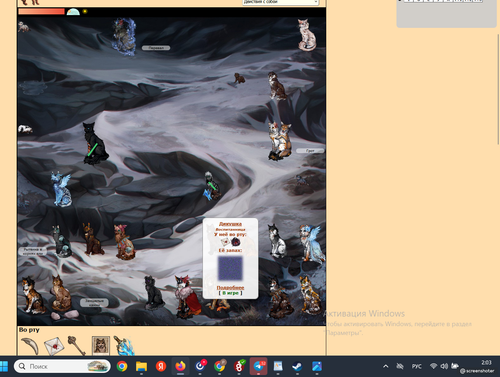The image size is (500, 377).
Task: Click the scent color square in the tooltip
Action: click(x=230, y=268)
